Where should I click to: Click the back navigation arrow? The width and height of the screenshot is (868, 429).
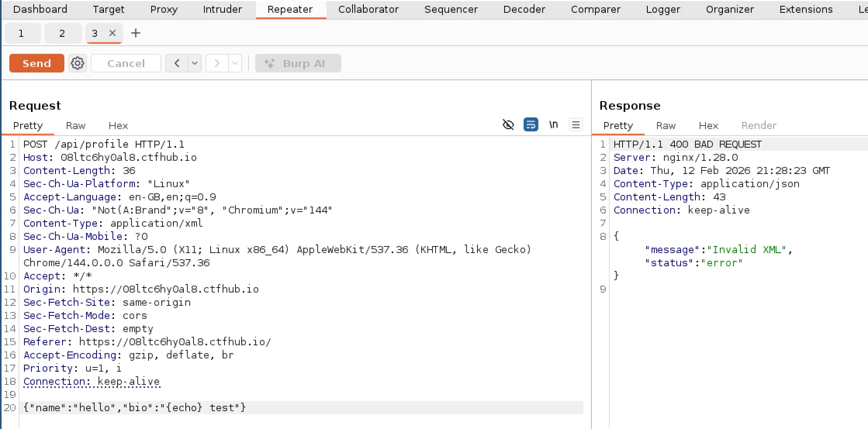(176, 63)
